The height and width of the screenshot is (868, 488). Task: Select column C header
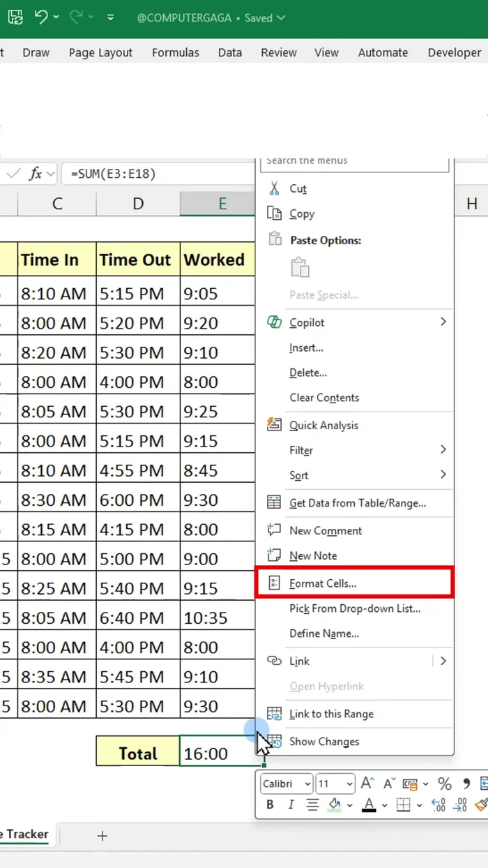(57, 204)
